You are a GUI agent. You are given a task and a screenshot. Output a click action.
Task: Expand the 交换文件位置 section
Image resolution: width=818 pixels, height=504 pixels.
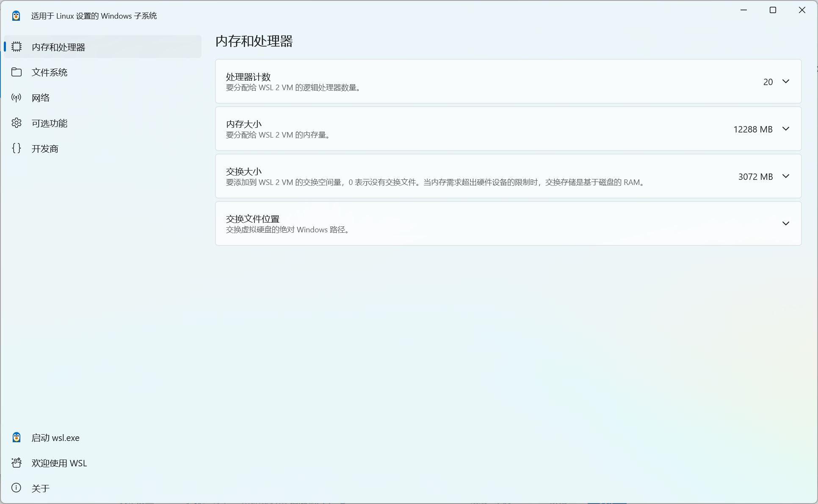pyautogui.click(x=786, y=223)
